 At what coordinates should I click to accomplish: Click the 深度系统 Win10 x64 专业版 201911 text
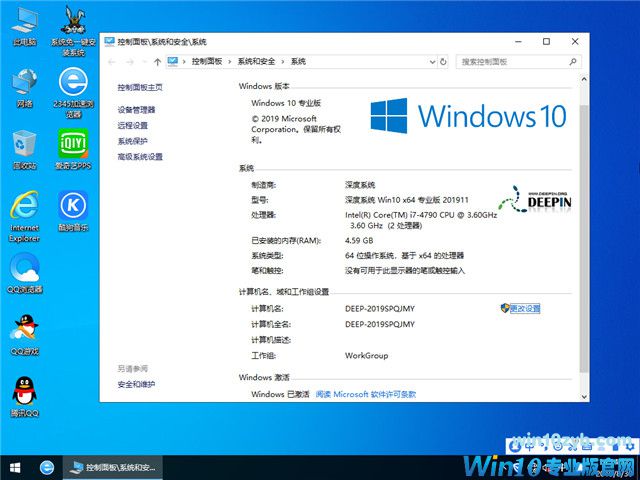pyautogui.click(x=407, y=200)
